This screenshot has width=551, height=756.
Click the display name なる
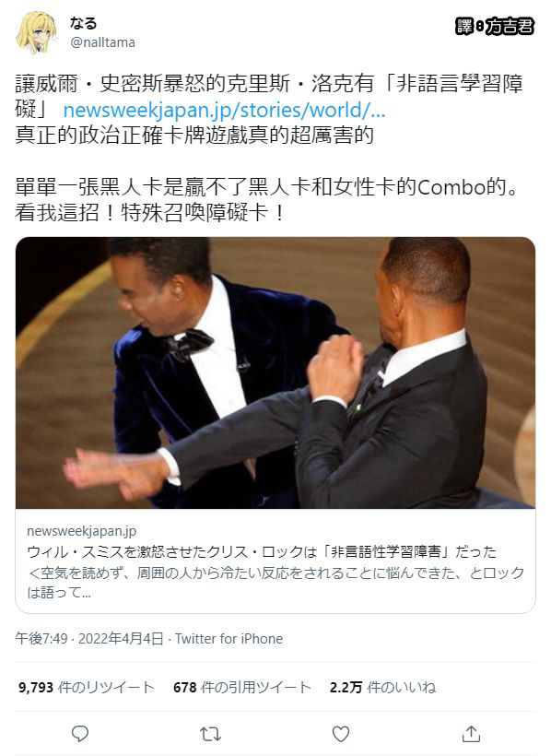84,23
